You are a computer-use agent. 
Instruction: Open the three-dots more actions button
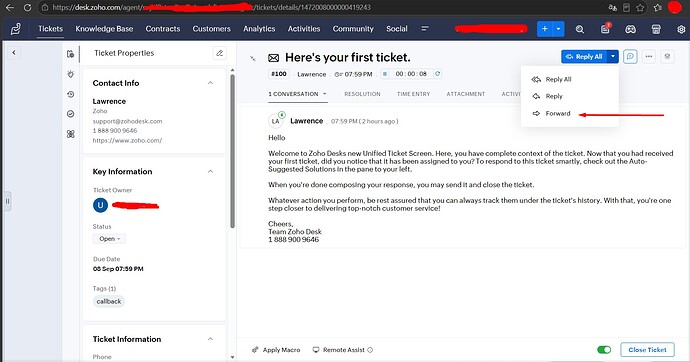click(649, 57)
